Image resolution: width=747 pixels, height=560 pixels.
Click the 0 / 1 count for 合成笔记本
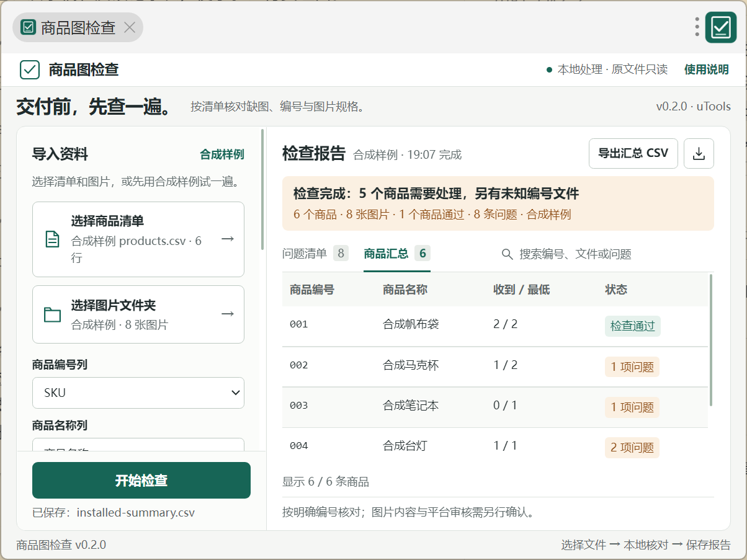tap(506, 406)
